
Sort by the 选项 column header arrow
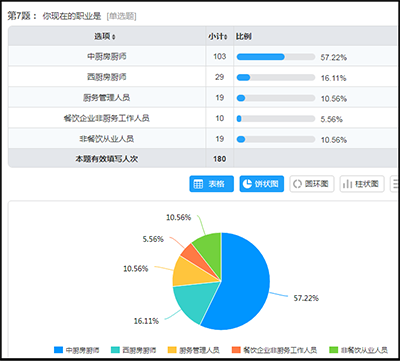[114, 37]
